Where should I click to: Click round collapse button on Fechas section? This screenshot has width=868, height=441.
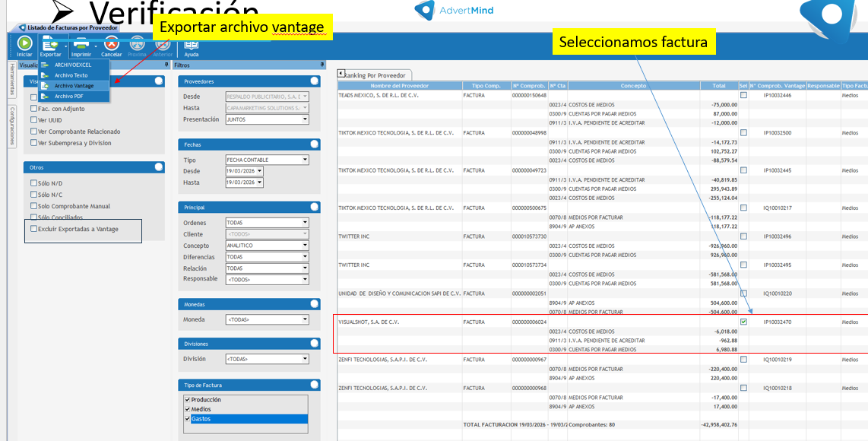click(315, 144)
